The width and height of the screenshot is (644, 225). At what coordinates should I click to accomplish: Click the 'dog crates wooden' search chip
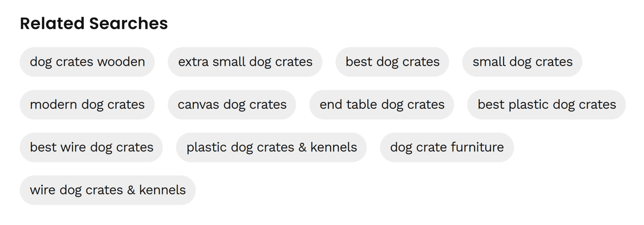pos(87,62)
